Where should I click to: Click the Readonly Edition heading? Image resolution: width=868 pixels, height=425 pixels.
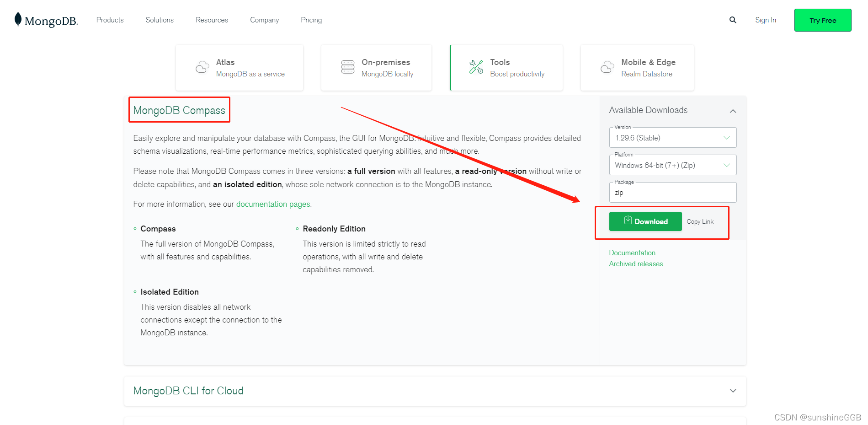point(334,229)
